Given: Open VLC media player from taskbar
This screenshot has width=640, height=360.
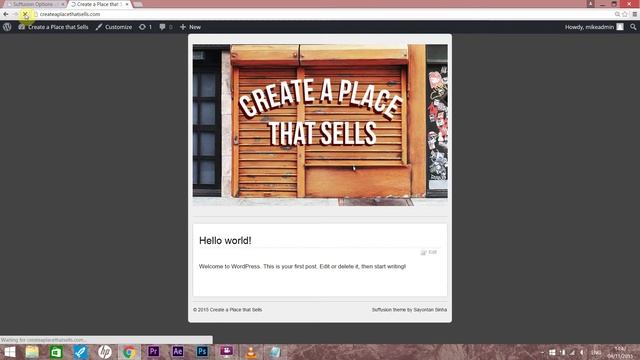Looking at the screenshot, I should (x=251, y=352).
